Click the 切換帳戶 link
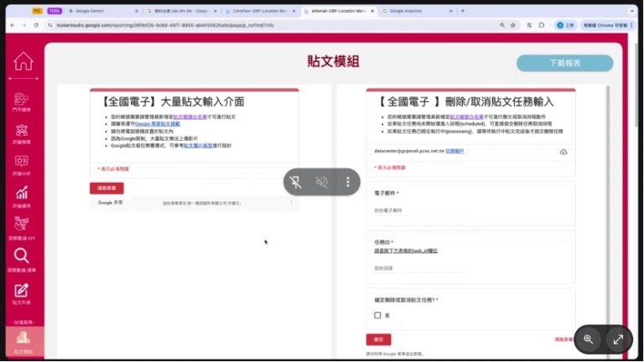644x362 pixels. [454, 151]
